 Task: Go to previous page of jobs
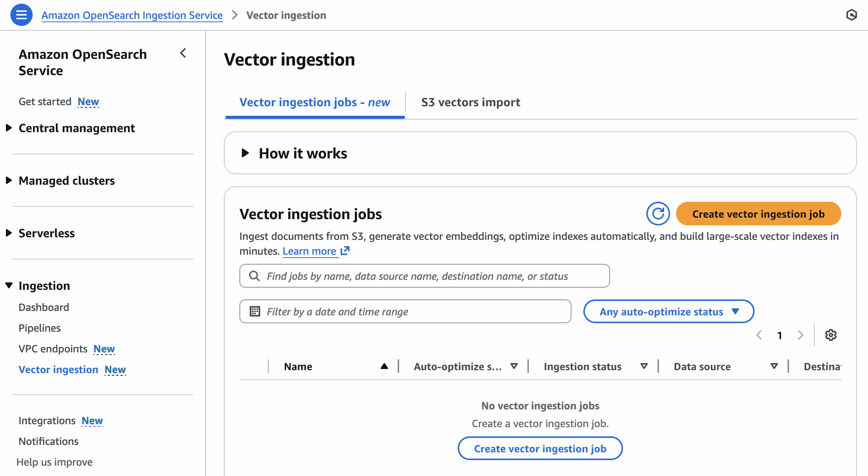click(x=759, y=335)
